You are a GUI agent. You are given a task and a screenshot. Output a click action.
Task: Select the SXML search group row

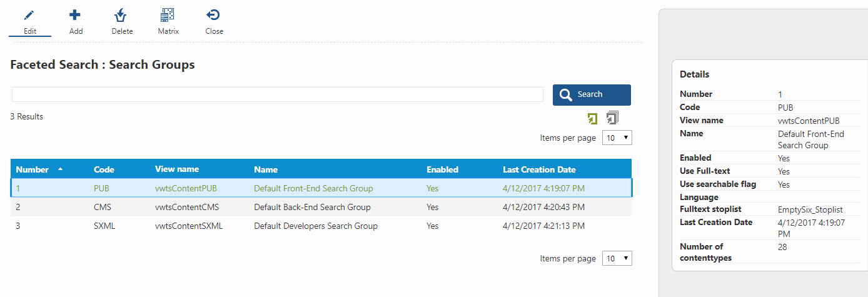(321, 226)
